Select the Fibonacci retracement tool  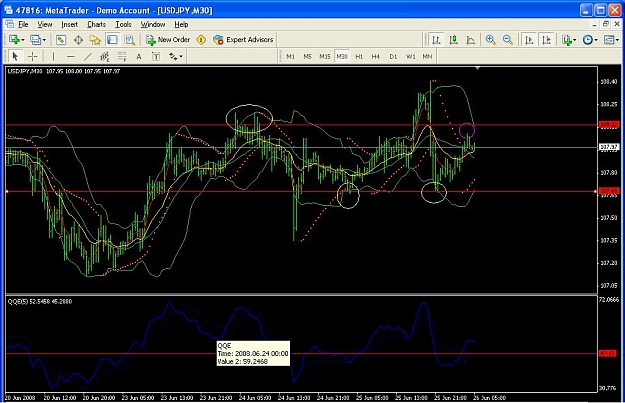pyautogui.click(x=122, y=57)
